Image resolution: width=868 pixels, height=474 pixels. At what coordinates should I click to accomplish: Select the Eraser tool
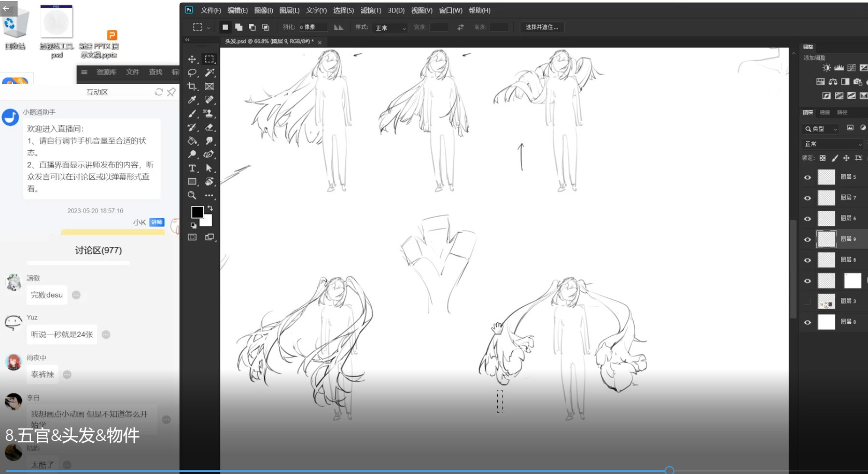[209, 127]
